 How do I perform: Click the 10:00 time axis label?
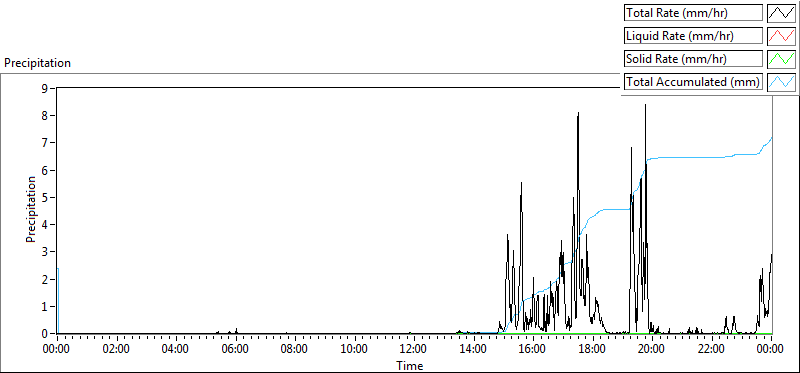point(355,350)
